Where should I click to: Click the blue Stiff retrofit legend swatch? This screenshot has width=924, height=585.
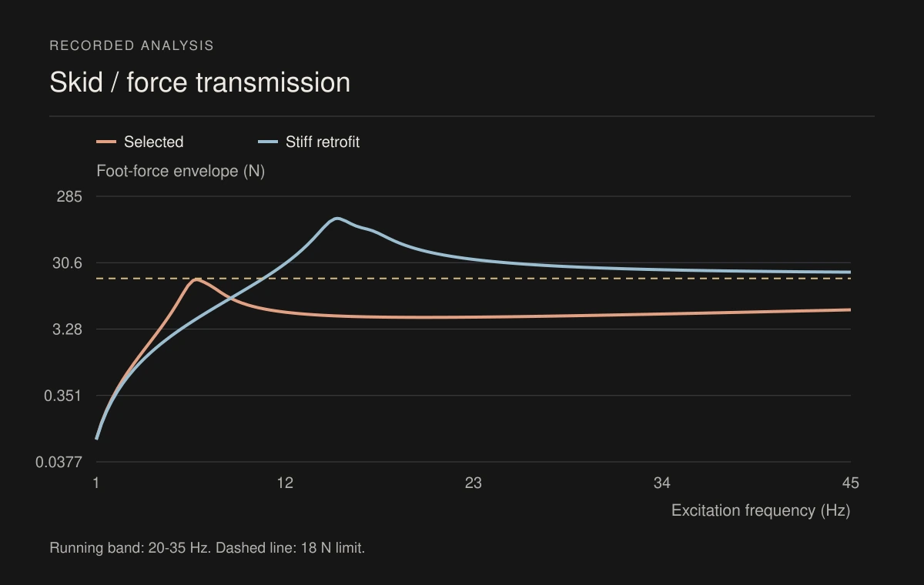(268, 142)
